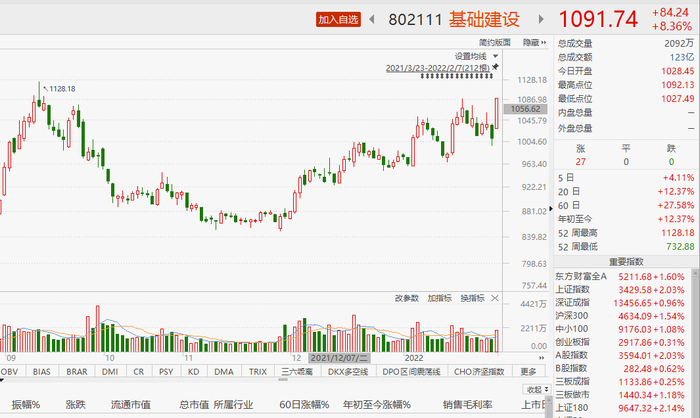Collapse the list using 收起 button
The width and height of the screenshot is (700, 418).
(537, 390)
